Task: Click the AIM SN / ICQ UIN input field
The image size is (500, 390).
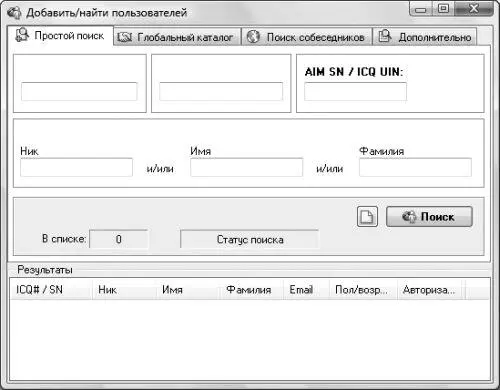Action: [x=355, y=91]
